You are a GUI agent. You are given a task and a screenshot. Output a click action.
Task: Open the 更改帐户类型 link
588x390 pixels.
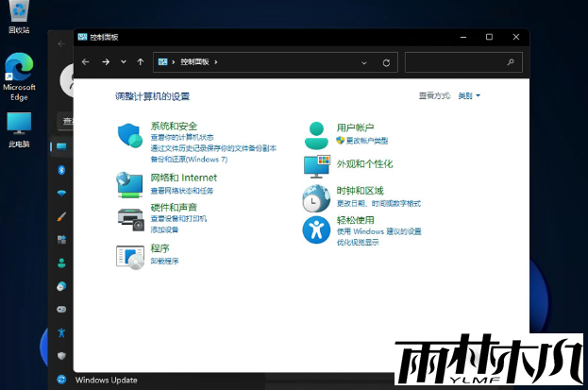[x=366, y=140]
